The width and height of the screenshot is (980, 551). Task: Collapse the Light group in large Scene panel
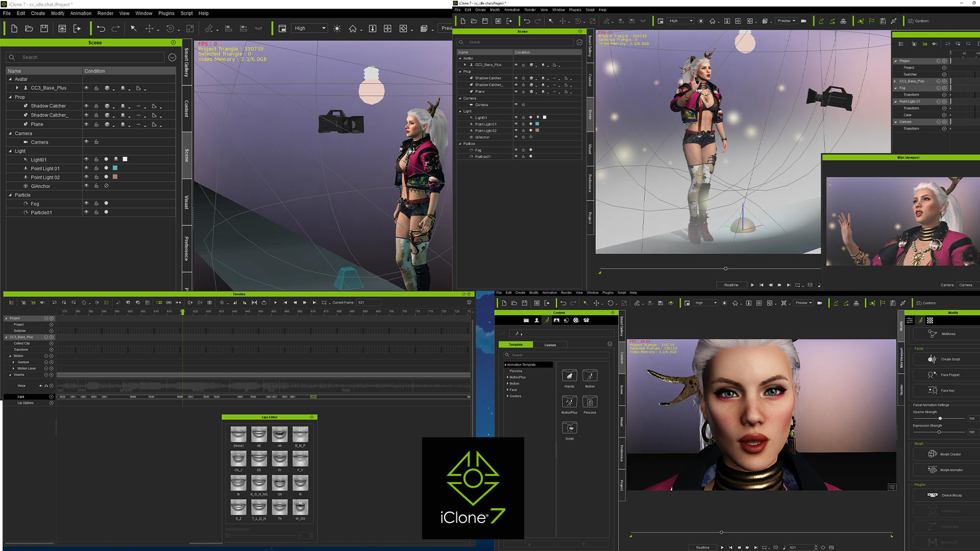click(10, 151)
